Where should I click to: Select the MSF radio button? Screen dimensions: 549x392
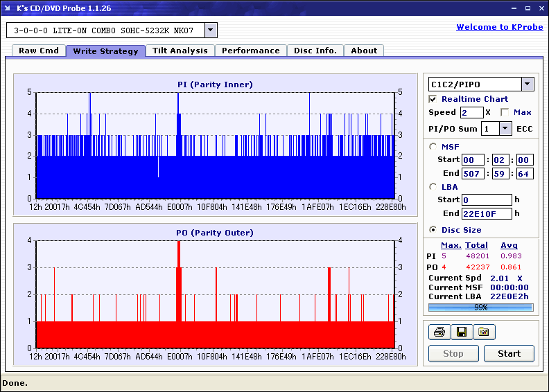point(433,146)
